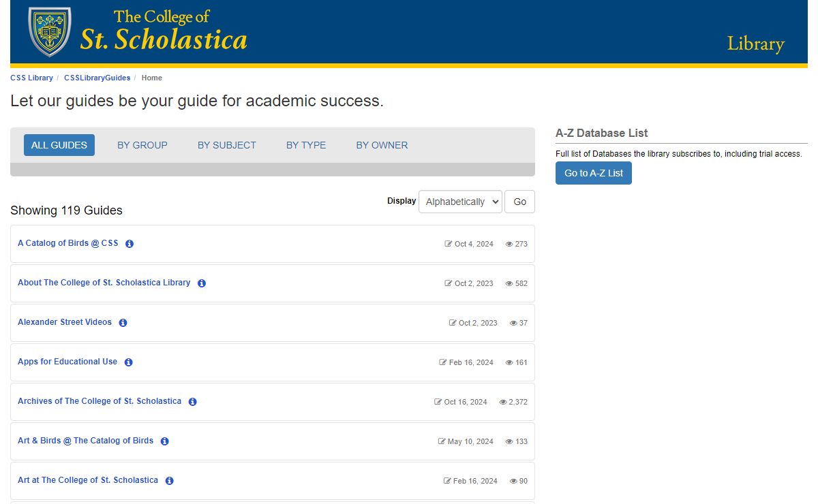Screen dimensions: 818x504
Task: Open About The College of St. Scholastica Library guide
Action: pyautogui.click(x=104, y=283)
